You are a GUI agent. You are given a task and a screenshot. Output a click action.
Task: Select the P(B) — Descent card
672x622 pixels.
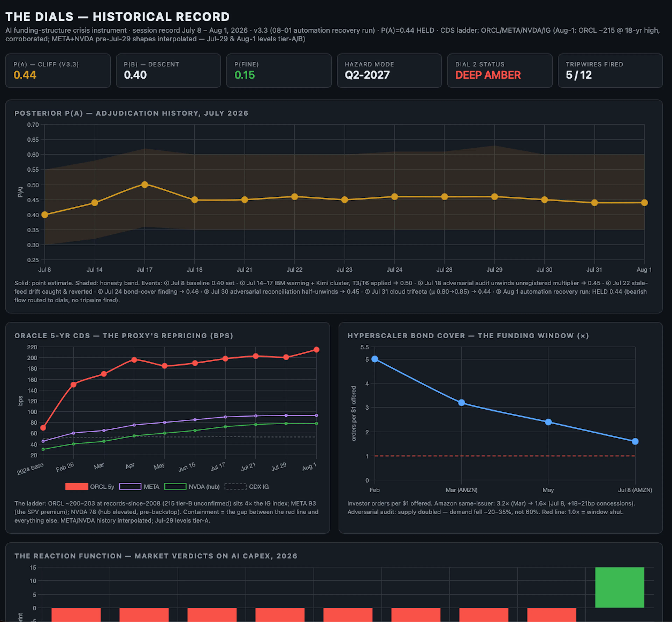tap(168, 71)
